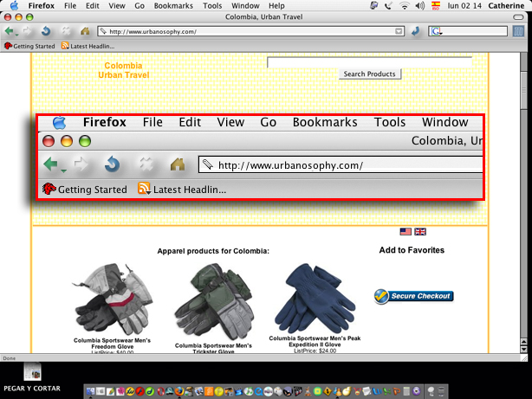
Task: Click the Freedom Glove product image
Action: pyautogui.click(x=113, y=299)
